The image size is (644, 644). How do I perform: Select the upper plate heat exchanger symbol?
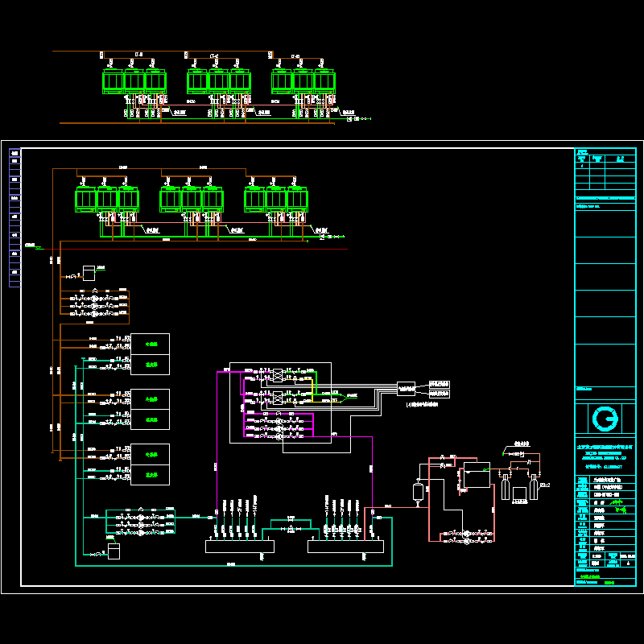tap(278, 375)
